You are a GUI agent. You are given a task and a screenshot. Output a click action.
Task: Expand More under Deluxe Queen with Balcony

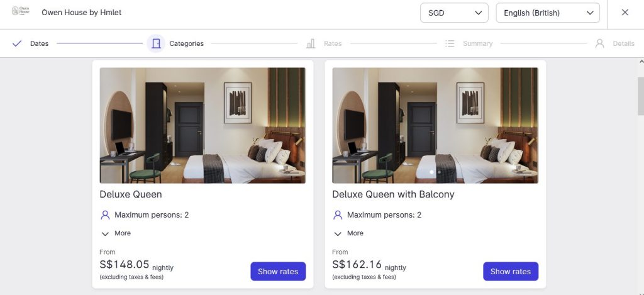[x=349, y=233]
